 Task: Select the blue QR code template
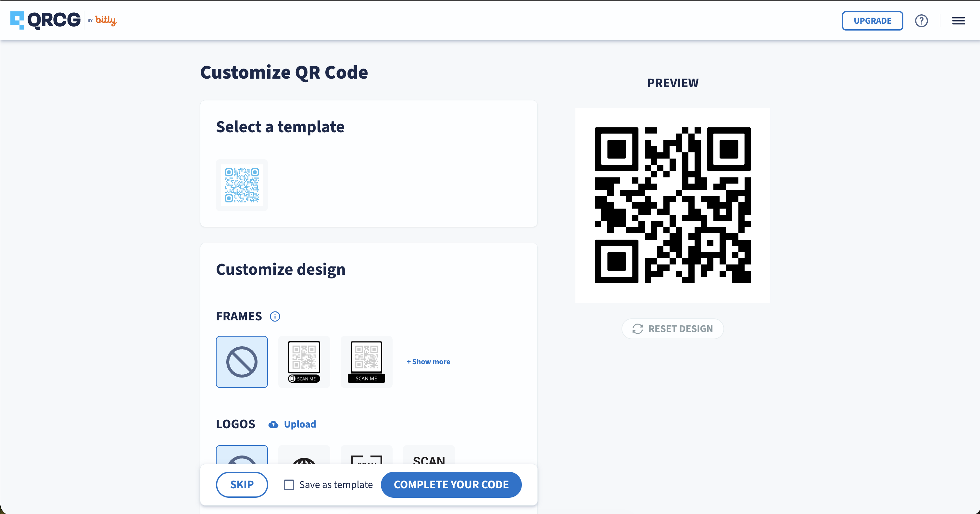242,185
